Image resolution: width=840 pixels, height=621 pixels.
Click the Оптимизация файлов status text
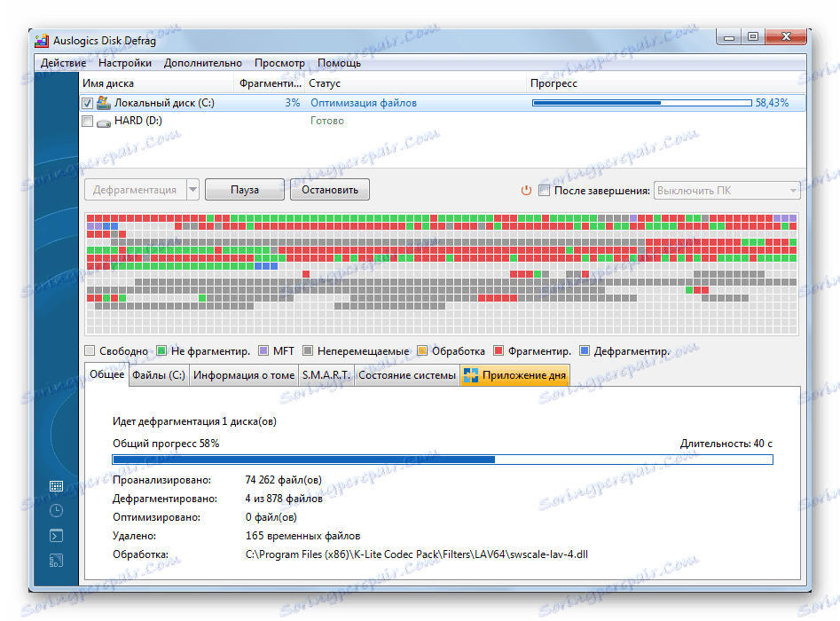click(x=363, y=103)
